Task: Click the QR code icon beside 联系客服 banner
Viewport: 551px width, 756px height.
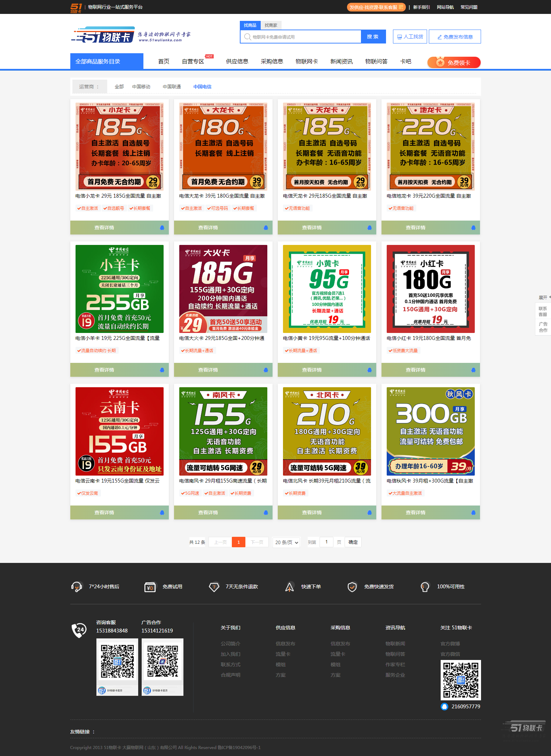Action: click(x=401, y=7)
